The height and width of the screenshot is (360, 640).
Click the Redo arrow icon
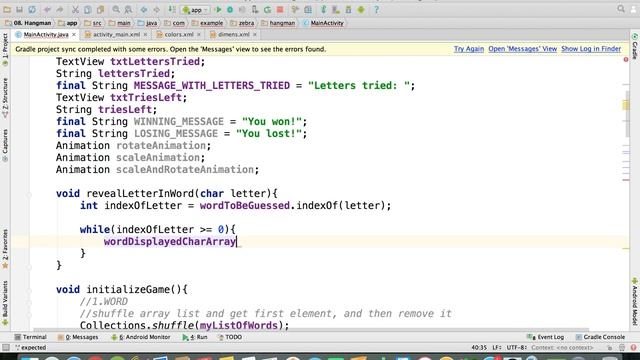pyautogui.click(x=60, y=10)
